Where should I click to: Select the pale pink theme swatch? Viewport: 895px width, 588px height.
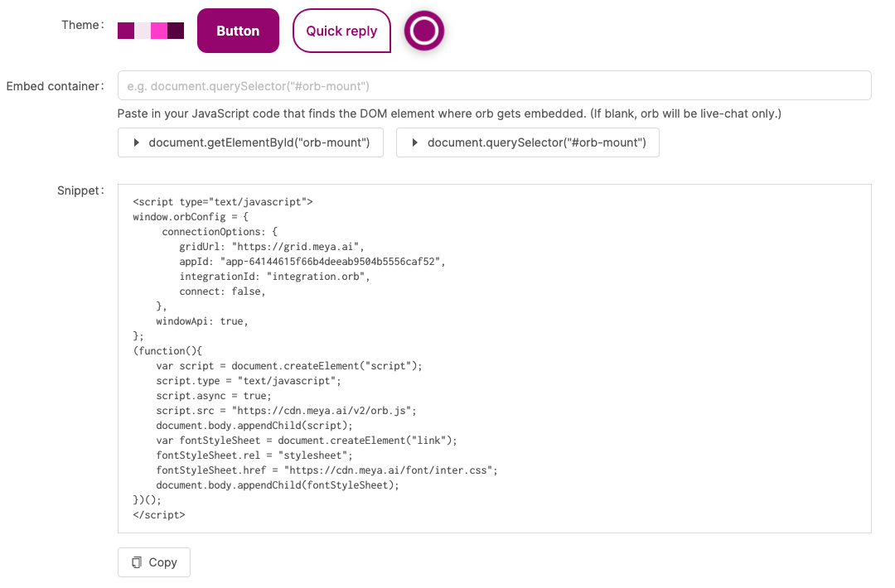[143, 31]
